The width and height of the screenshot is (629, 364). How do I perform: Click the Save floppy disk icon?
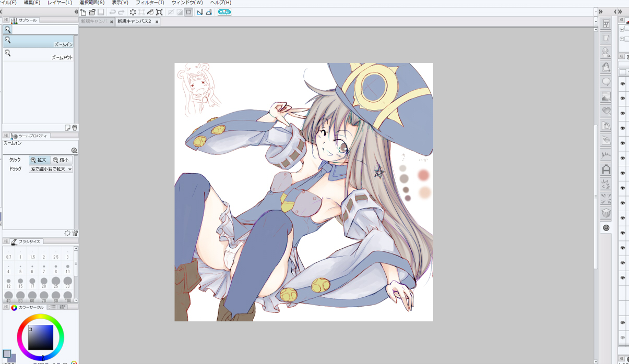tap(101, 12)
